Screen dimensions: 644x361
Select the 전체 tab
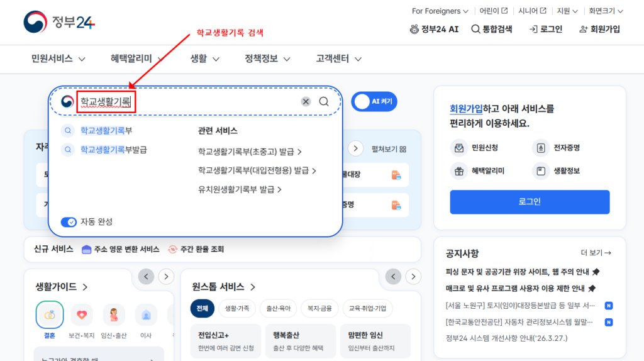202,308
